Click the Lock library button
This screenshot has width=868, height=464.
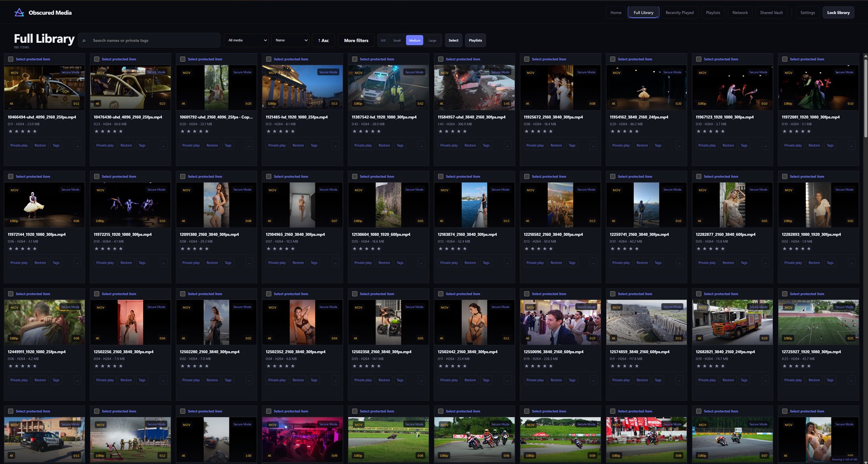coord(838,13)
